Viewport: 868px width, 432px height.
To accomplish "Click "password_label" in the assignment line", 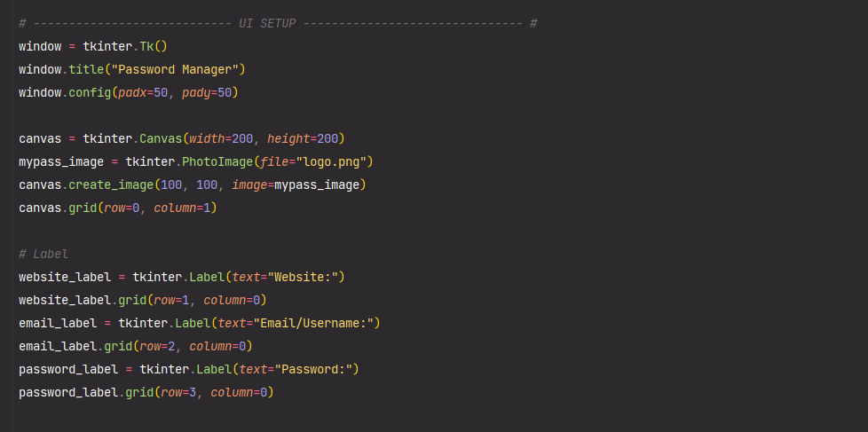I will 68,370.
